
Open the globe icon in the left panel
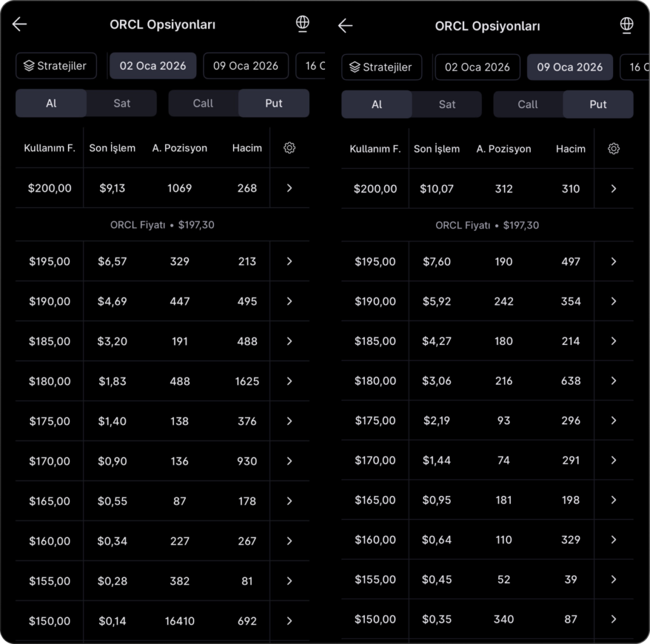pos(303,23)
